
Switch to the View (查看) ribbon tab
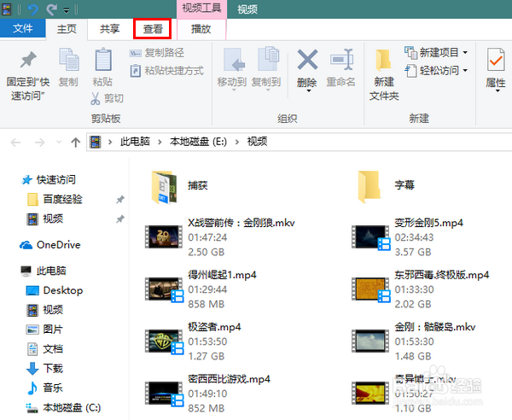click(153, 29)
